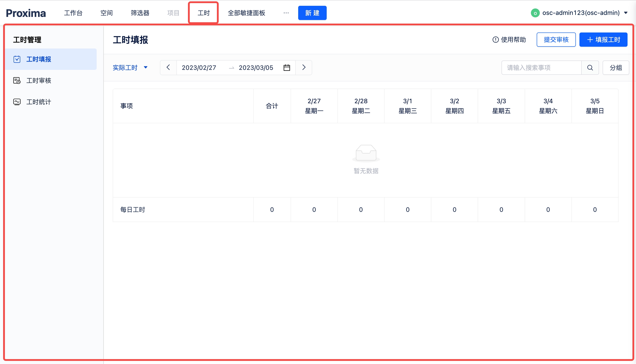Image resolution: width=636 pixels, height=364 pixels.
Task: Switch to 工作台 in the top navigation
Action: click(x=73, y=13)
